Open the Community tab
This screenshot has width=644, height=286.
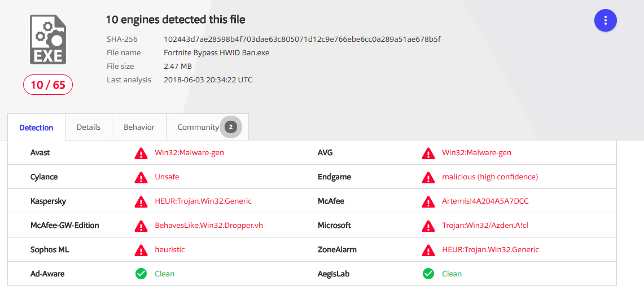(x=207, y=127)
